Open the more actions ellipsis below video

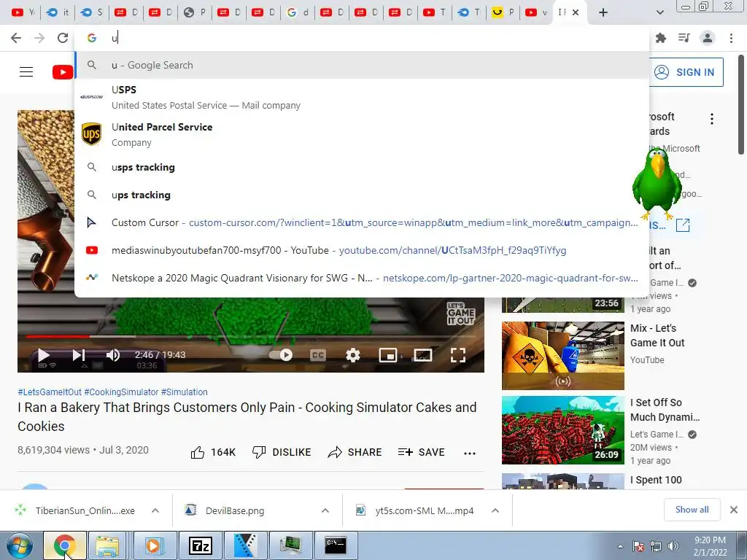(470, 453)
